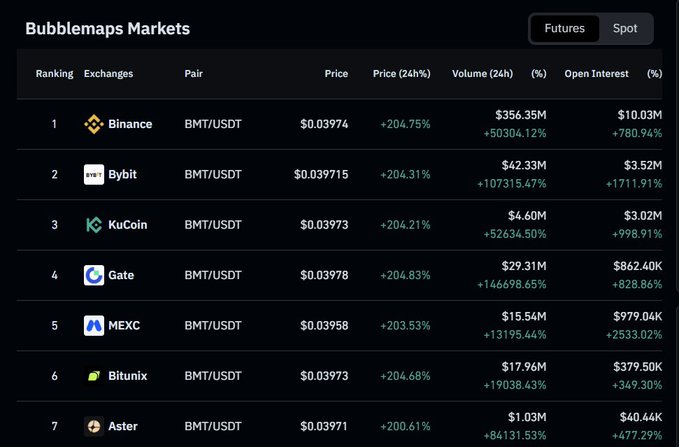Screen dimensions: 679x447
Task: Select the BMT/USDT pair in MEXC row
Action: point(213,325)
